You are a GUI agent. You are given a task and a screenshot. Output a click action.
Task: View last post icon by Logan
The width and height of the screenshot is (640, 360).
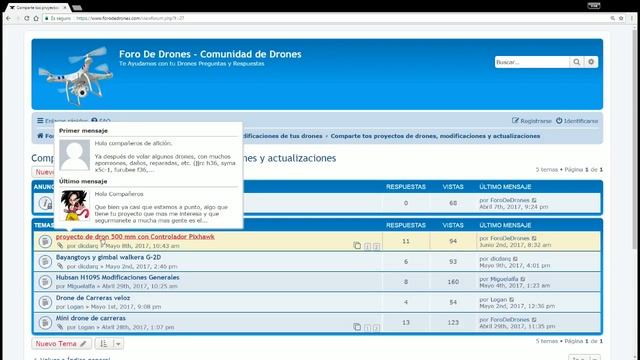click(512, 300)
